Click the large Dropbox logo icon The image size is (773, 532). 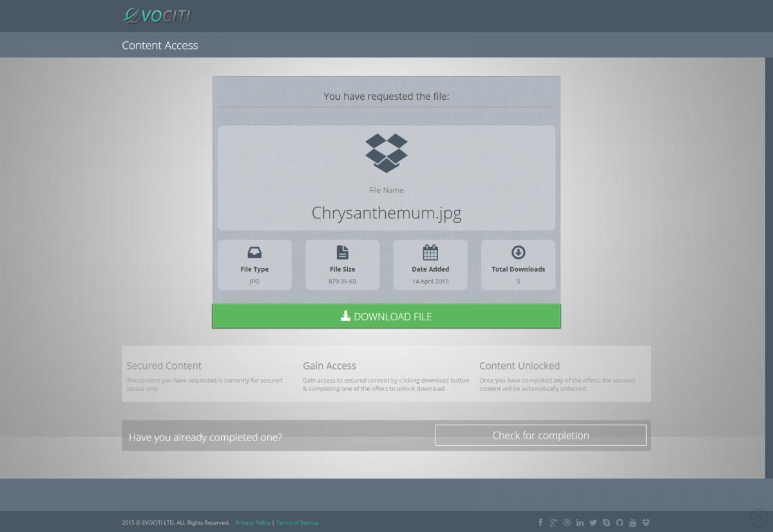tap(386, 153)
